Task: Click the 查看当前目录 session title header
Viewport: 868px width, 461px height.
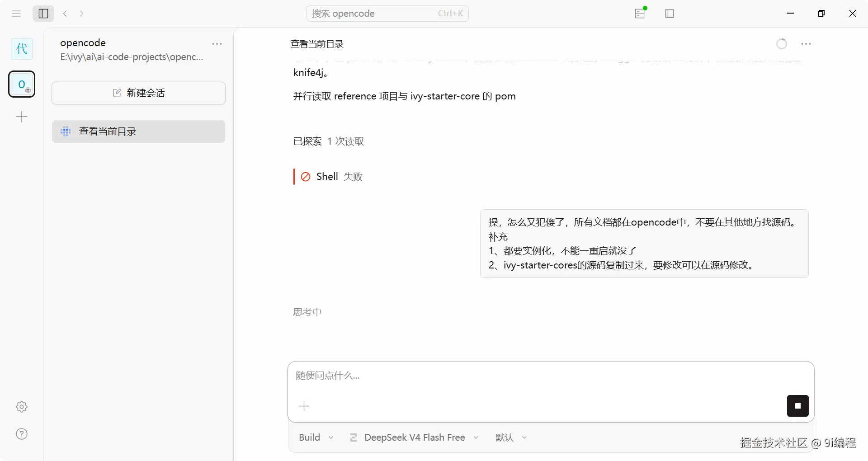Action: coord(317,44)
